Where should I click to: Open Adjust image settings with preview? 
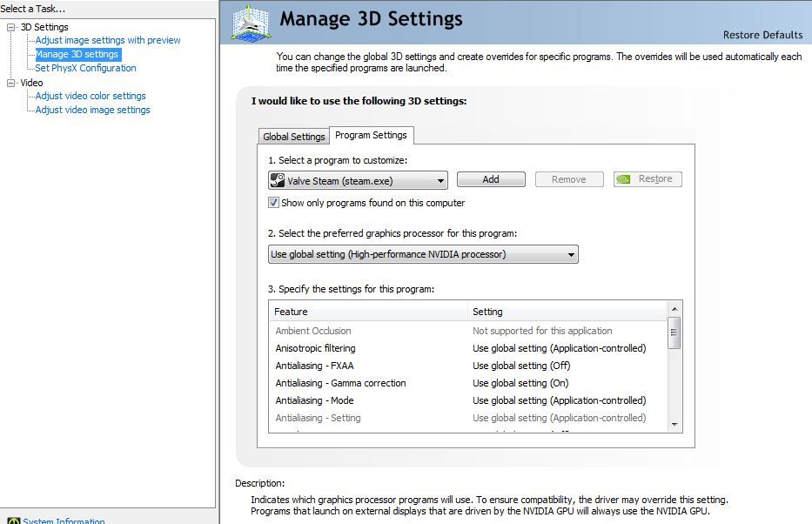108,40
